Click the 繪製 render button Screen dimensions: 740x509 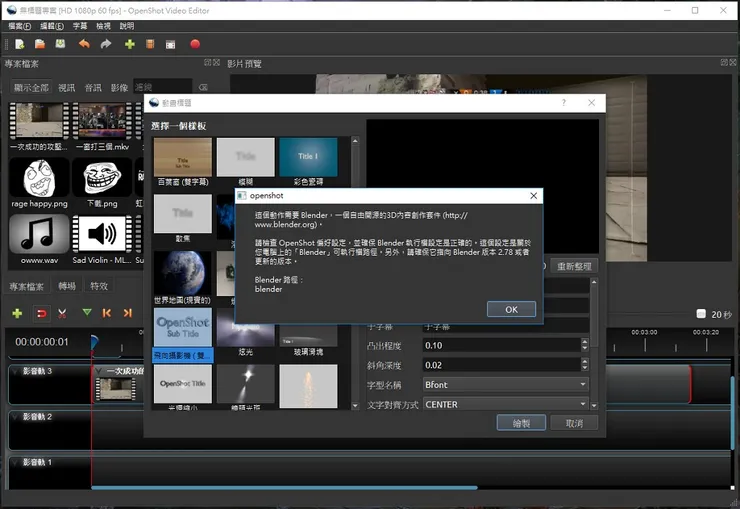pos(521,423)
